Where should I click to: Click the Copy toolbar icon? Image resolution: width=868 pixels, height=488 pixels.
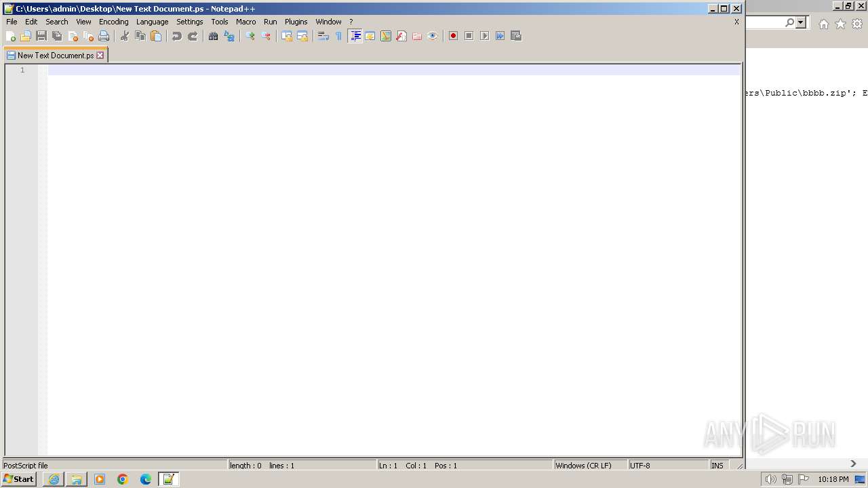coord(140,36)
